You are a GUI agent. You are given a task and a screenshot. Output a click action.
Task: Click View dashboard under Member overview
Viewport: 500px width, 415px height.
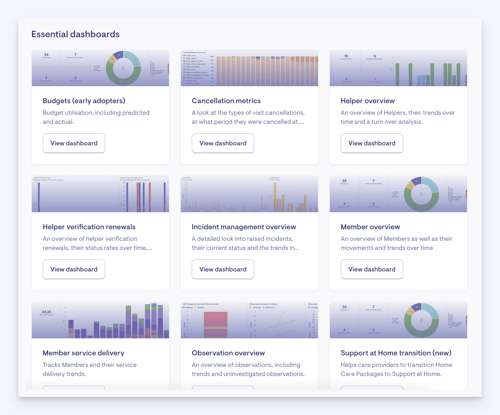point(372,269)
